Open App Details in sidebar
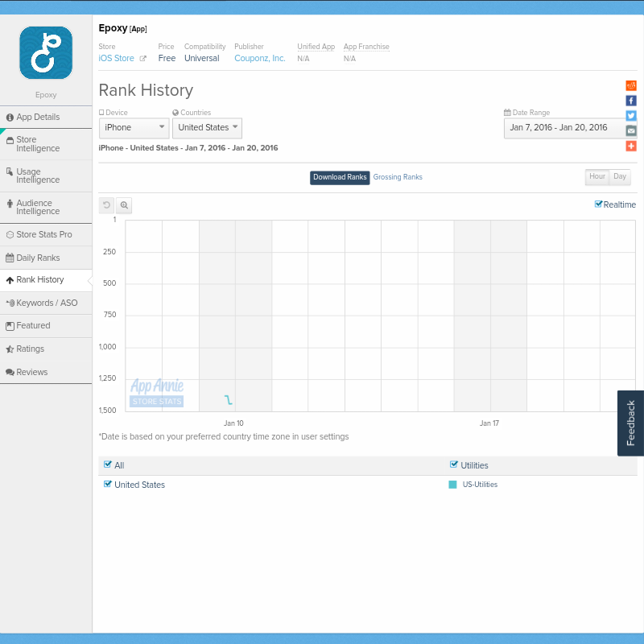 [x=46, y=117]
